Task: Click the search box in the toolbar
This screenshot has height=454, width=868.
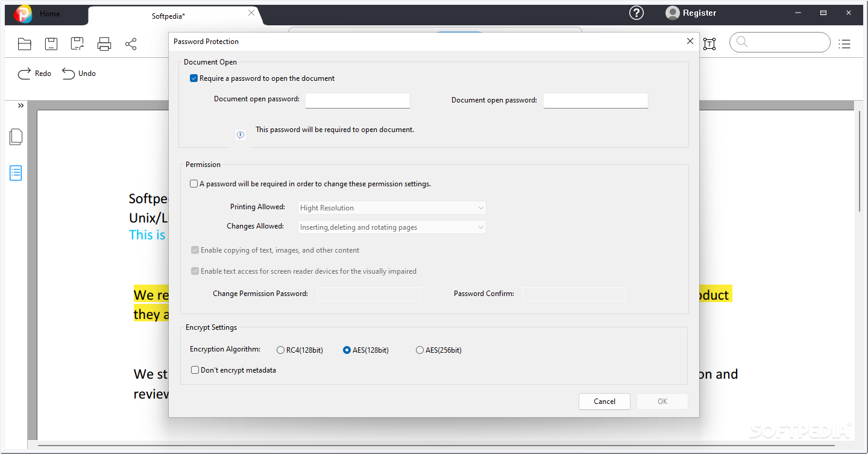Action: (780, 42)
